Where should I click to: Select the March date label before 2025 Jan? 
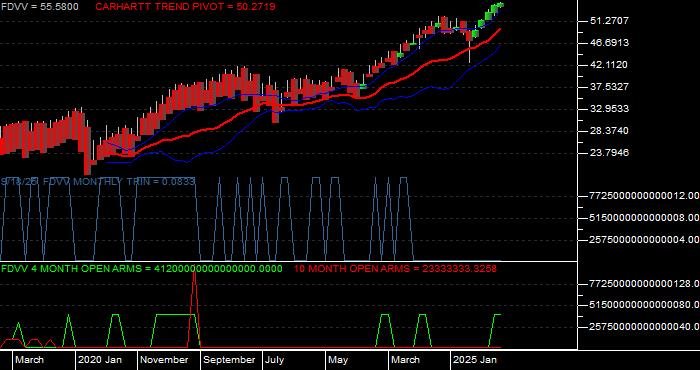click(405, 360)
